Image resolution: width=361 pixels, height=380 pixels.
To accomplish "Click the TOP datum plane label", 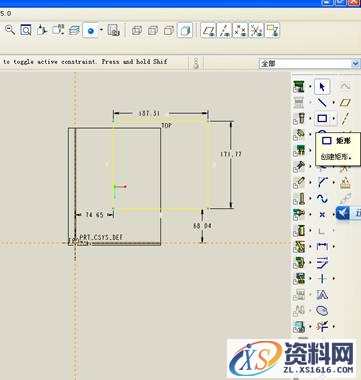I will pos(166,126).
